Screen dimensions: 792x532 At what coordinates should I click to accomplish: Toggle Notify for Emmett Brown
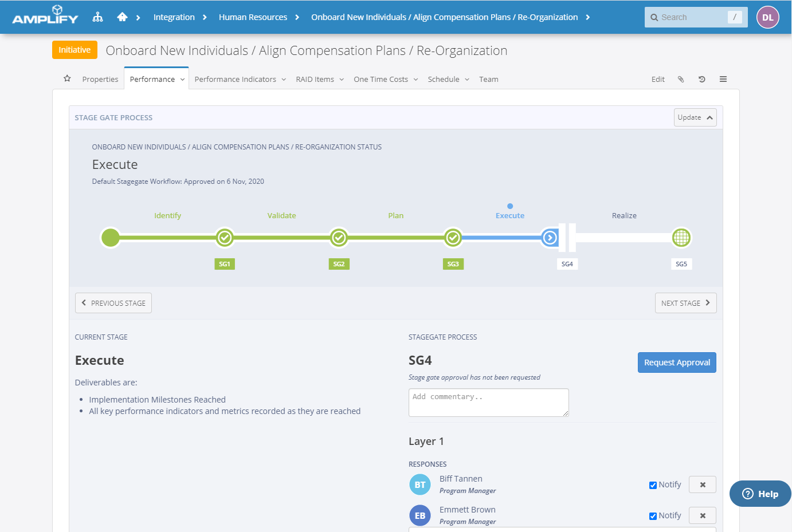click(x=653, y=516)
